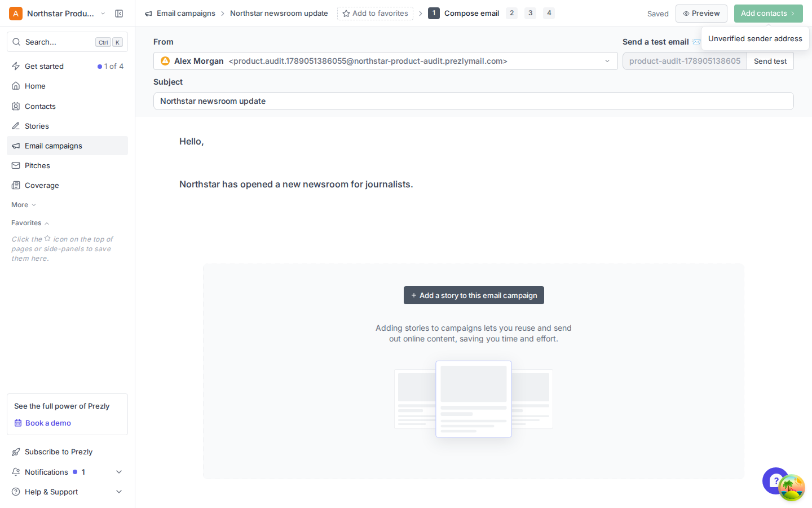The width and height of the screenshot is (812, 508).
Task: Open the From sender dropdown
Action: click(x=385, y=61)
